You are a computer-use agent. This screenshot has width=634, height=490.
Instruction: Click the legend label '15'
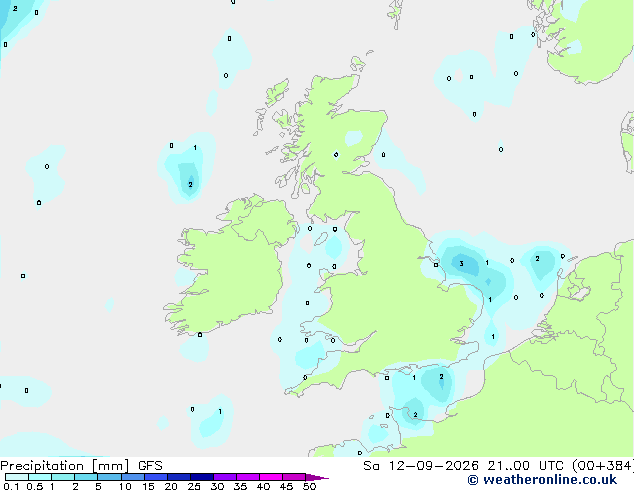(148, 486)
